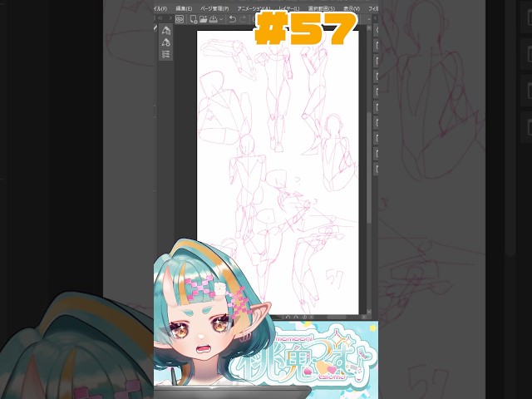Expand right palette dock chevron
The height and width of the screenshot is (399, 532).
pyautogui.click(x=375, y=18)
